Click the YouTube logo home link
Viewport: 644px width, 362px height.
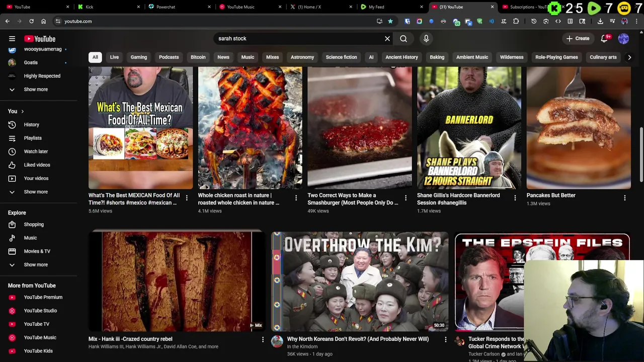point(40,39)
